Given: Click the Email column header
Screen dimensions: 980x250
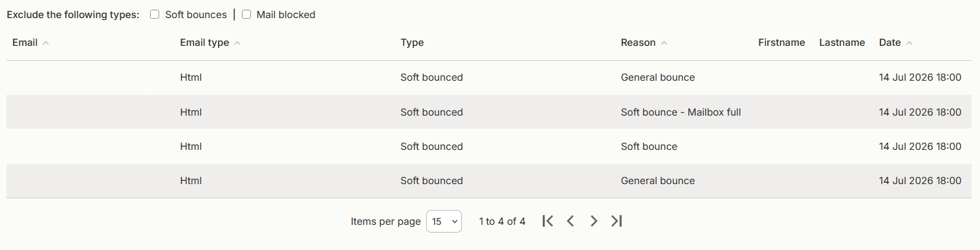Looking at the screenshot, I should 25,43.
